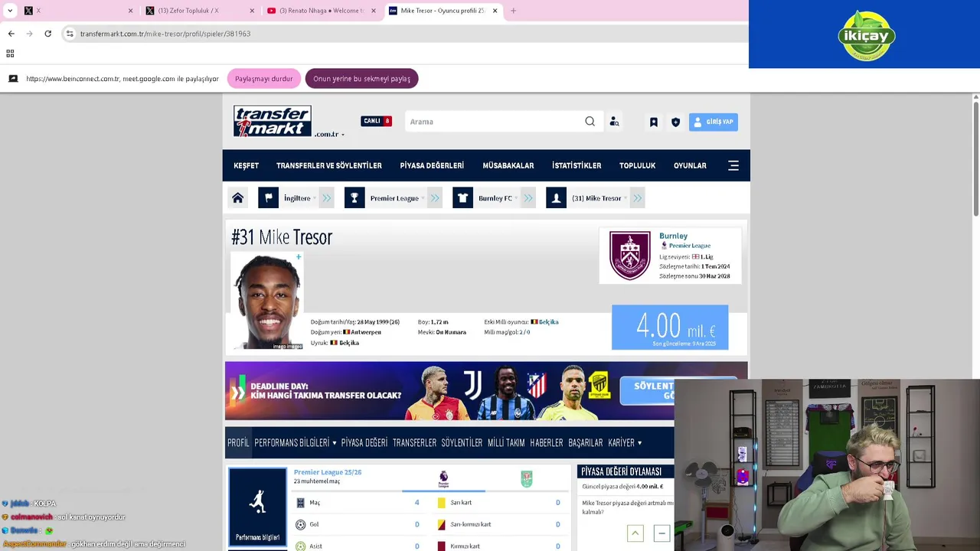Screen dimensions: 980x551
Task: Go back in browser history
Action: (x=11, y=34)
